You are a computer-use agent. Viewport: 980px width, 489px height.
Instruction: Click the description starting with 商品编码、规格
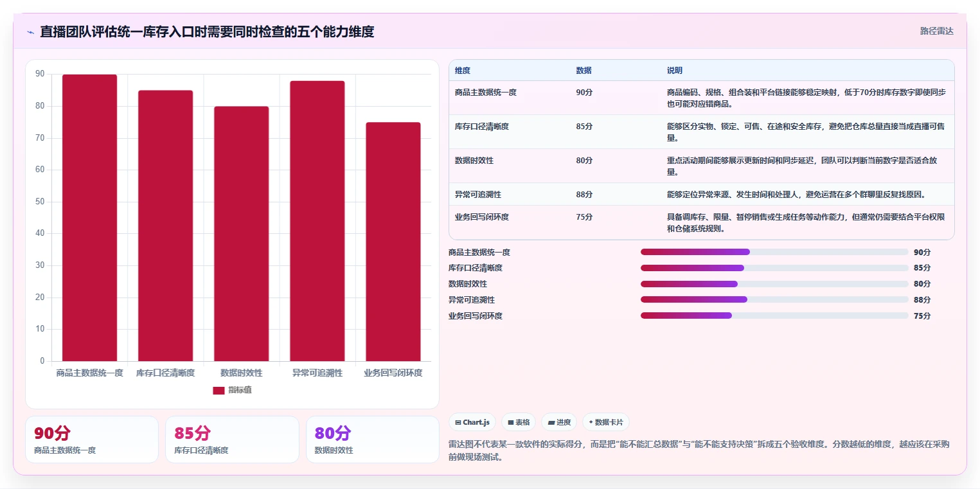[806, 98]
